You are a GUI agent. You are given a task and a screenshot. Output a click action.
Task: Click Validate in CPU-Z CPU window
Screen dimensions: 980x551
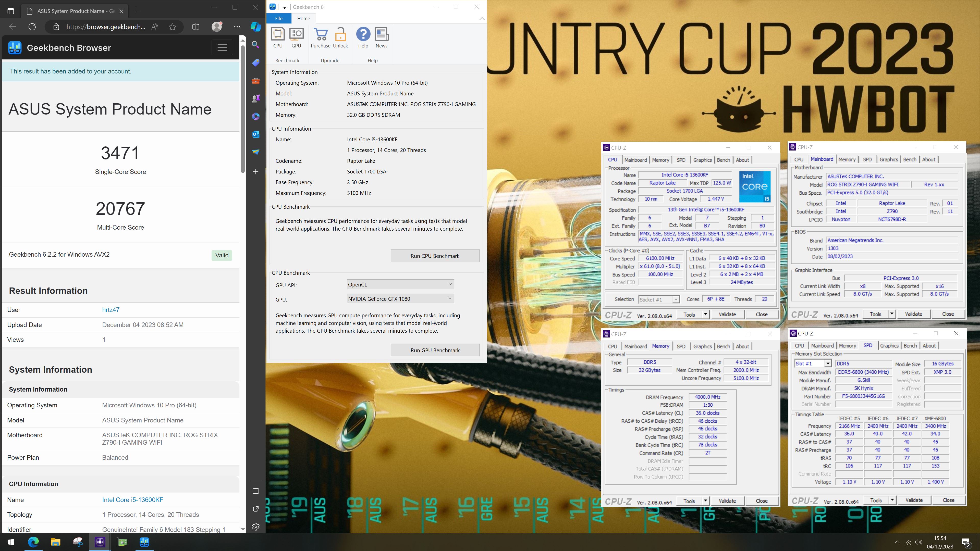(727, 314)
